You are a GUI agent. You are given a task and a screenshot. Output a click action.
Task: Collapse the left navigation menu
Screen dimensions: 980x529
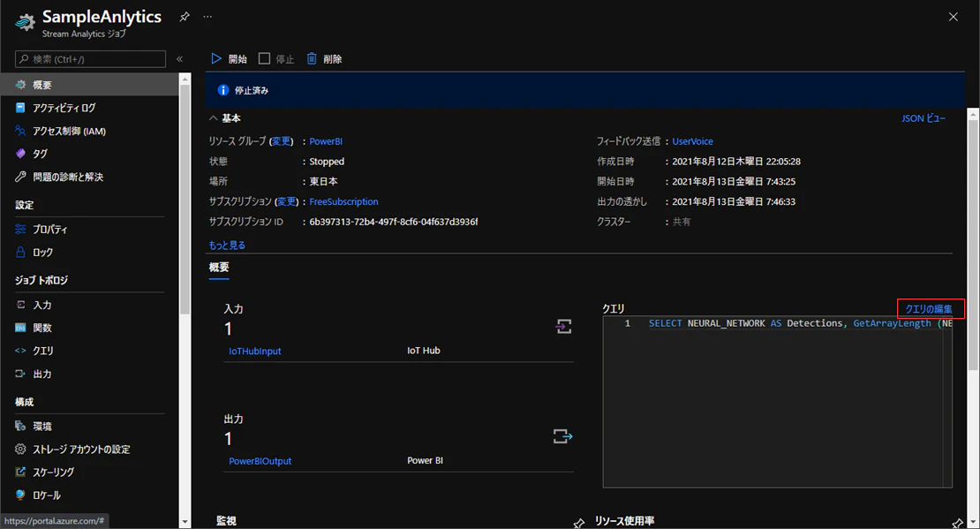click(x=179, y=59)
